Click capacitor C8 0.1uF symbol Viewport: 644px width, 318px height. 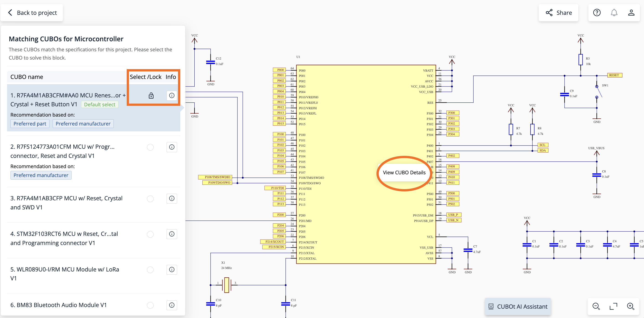[597, 175]
